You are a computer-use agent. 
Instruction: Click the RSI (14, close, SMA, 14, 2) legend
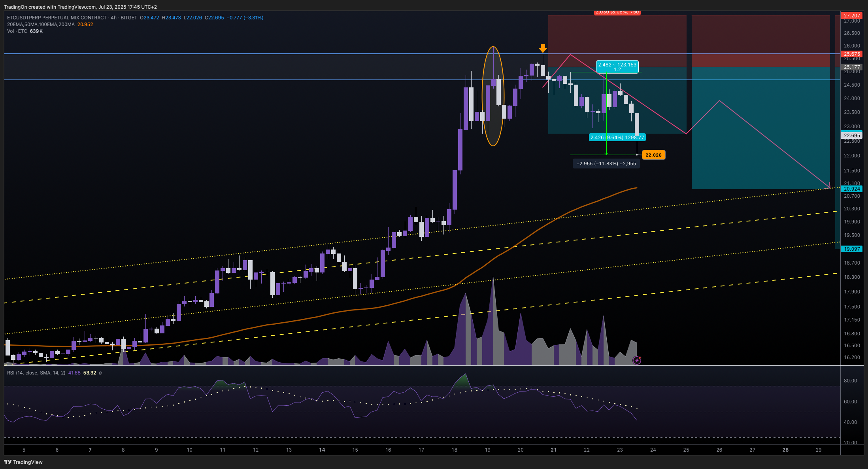pyautogui.click(x=36, y=373)
